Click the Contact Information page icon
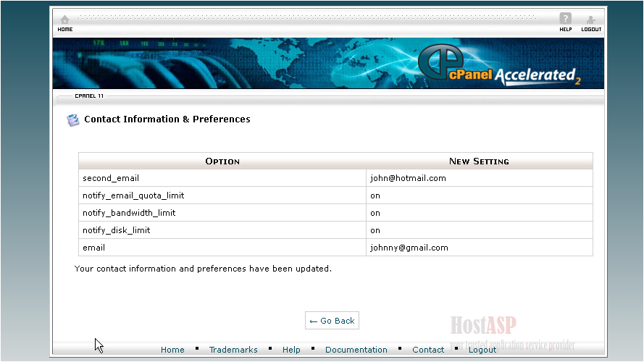The height and width of the screenshot is (362, 644). tap(73, 120)
